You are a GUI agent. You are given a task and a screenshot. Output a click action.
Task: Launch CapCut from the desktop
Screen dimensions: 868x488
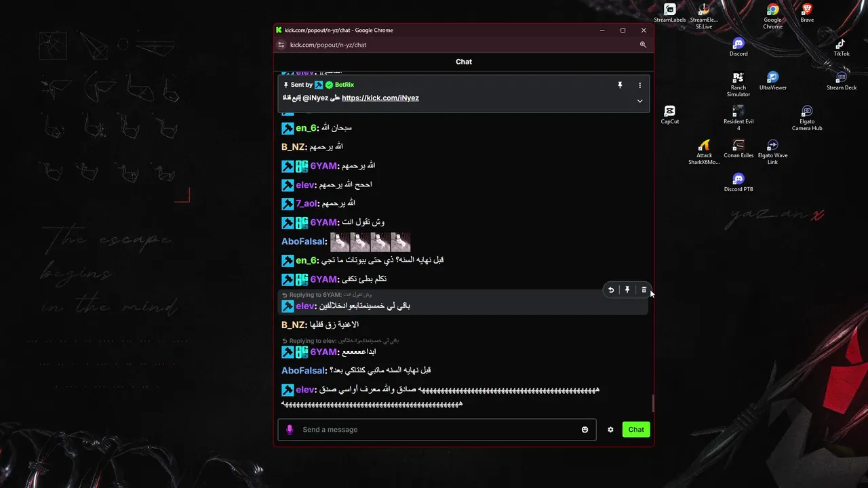[670, 115]
